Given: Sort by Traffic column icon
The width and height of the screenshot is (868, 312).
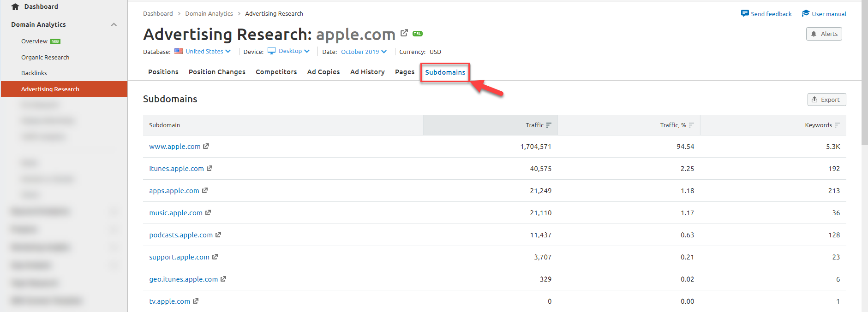Looking at the screenshot, I should (549, 125).
